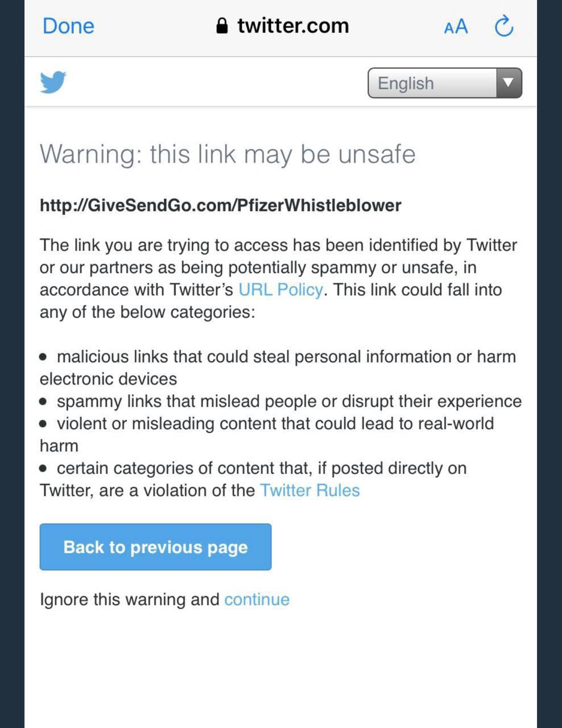The width and height of the screenshot is (562, 728).
Task: Click the paragraph starting The link you are trying
Action: click(279, 279)
